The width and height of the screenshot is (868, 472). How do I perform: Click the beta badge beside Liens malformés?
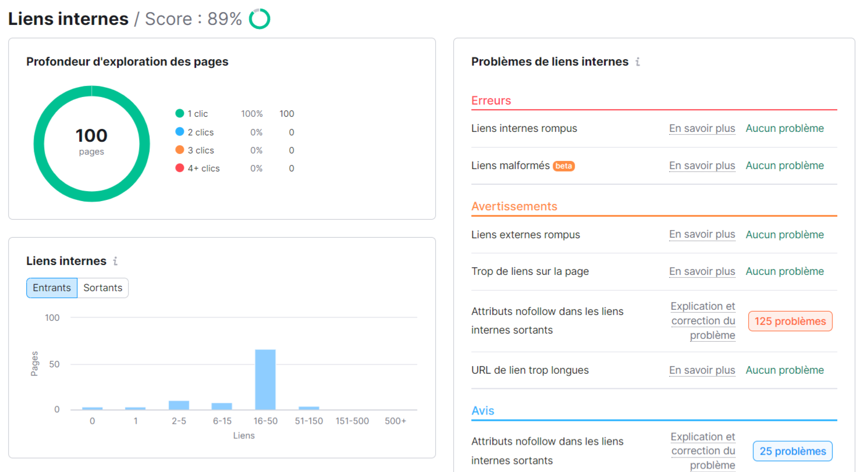pos(564,166)
